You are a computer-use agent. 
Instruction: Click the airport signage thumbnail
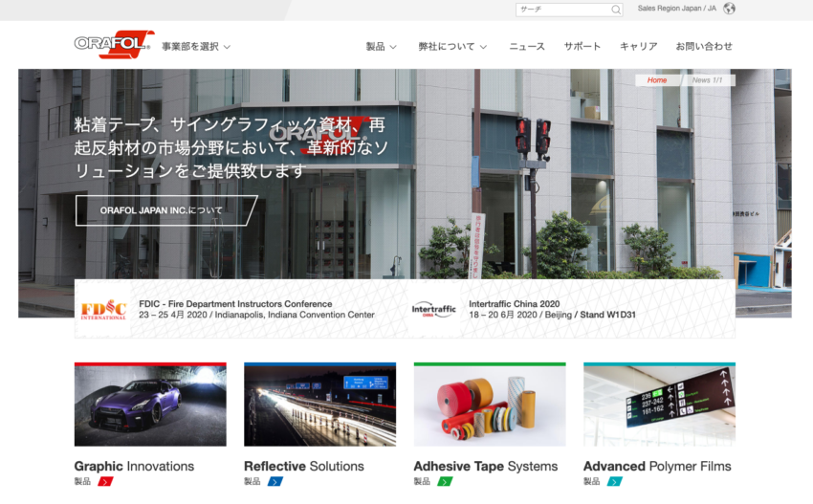click(660, 405)
